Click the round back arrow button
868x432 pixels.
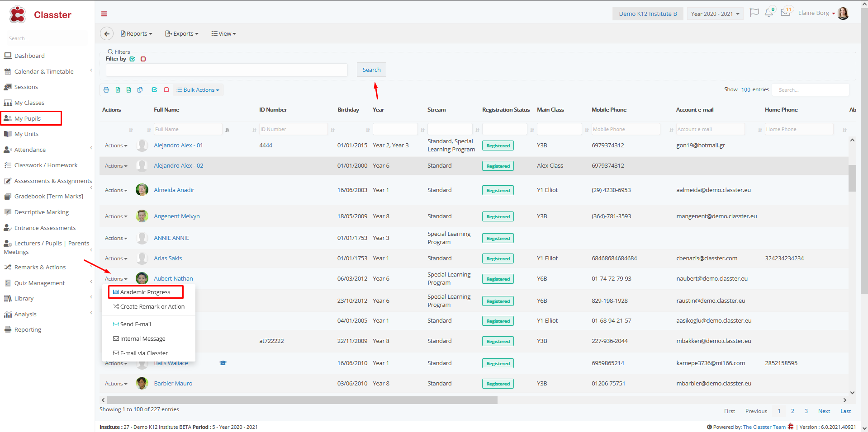[x=107, y=33]
